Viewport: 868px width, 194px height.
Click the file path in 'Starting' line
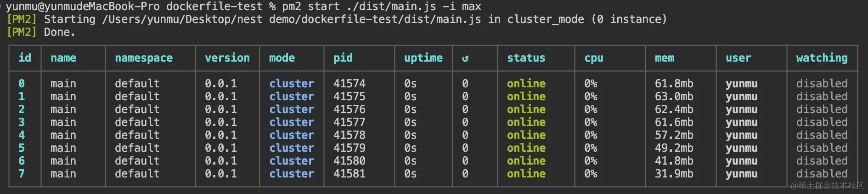pos(292,20)
